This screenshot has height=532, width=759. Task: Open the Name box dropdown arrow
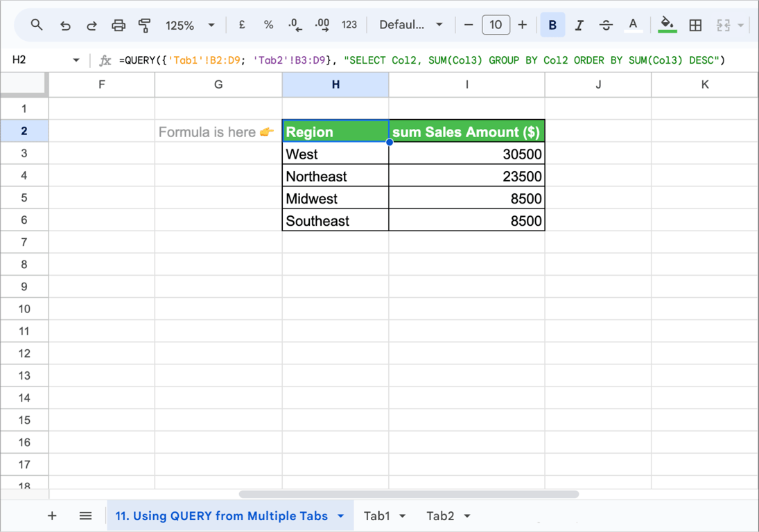coord(76,60)
